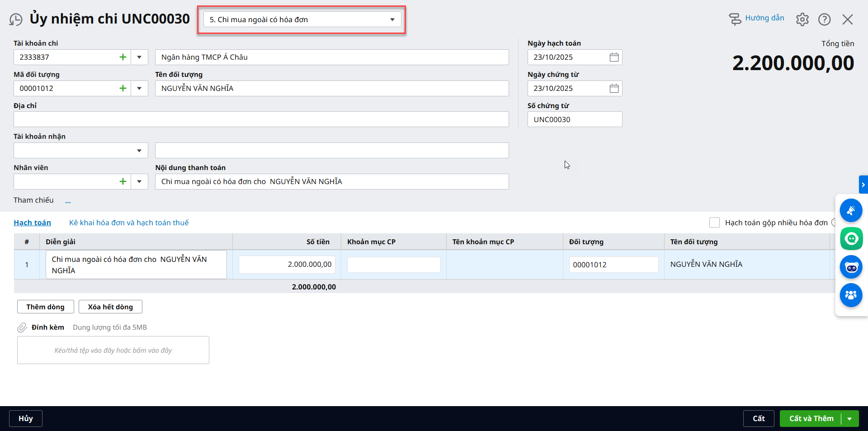Open calendar for Ngày hạch toán
The height and width of the screenshot is (431, 868).
point(614,57)
